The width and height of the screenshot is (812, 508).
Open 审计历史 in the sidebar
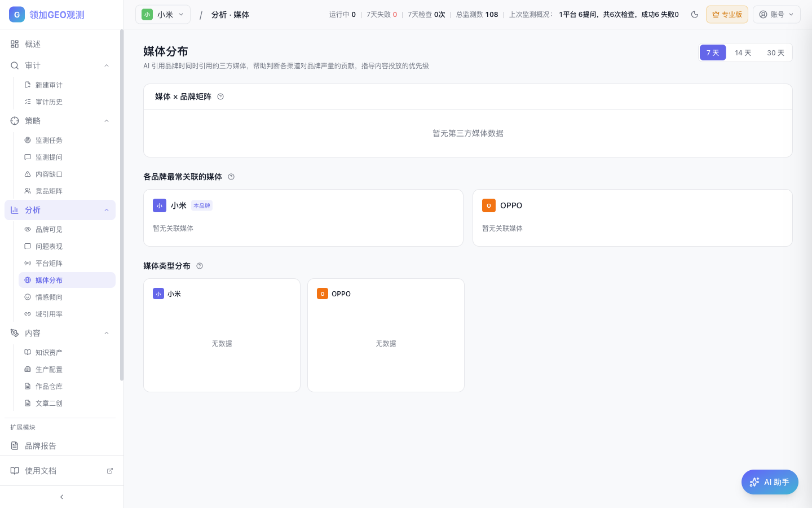click(67, 102)
